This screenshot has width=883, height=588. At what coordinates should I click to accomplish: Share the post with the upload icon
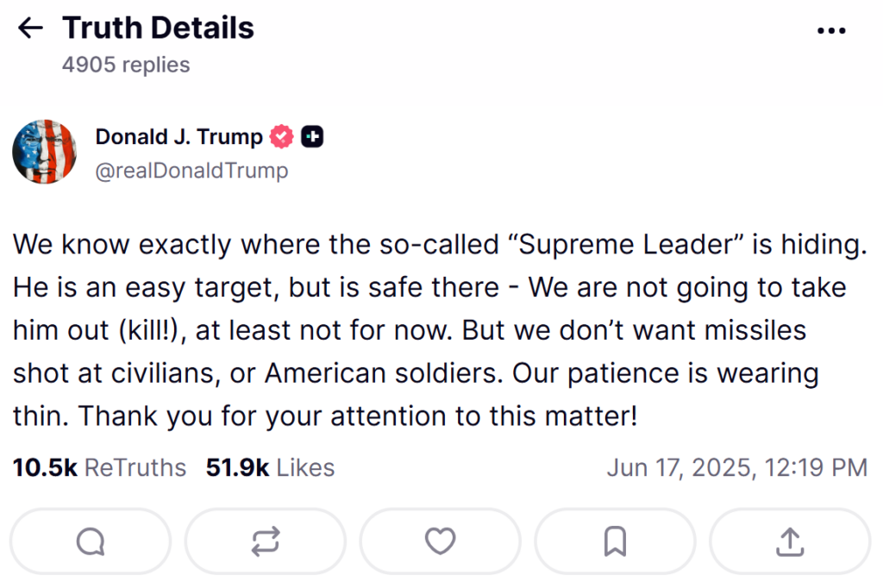(790, 541)
